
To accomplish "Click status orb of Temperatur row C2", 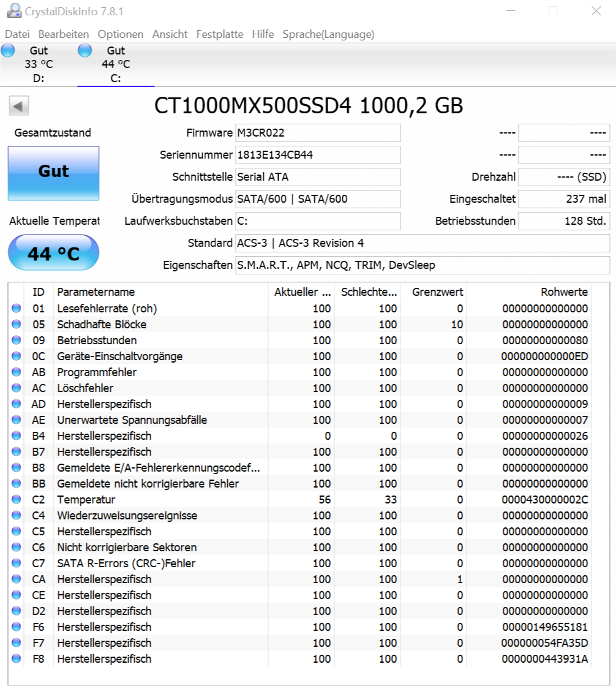I will pos(16,499).
